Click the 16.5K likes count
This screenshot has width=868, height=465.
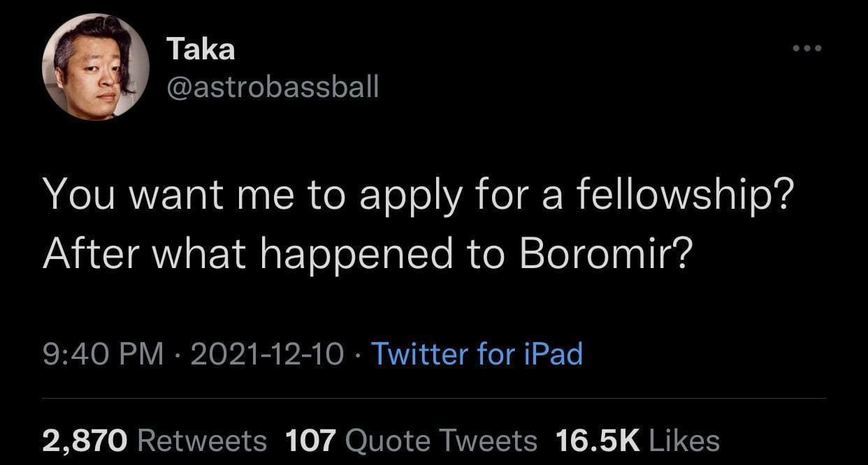(598, 440)
